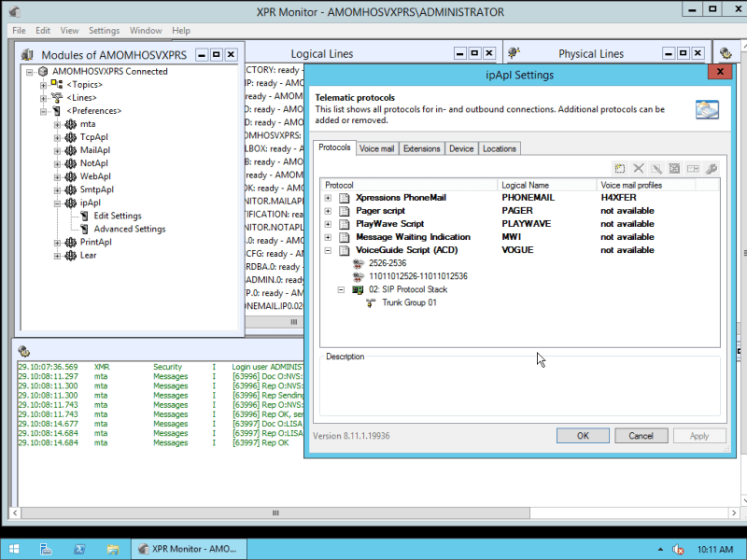
Task: Click the Message Waiting Indication document icon
Action: tap(345, 237)
